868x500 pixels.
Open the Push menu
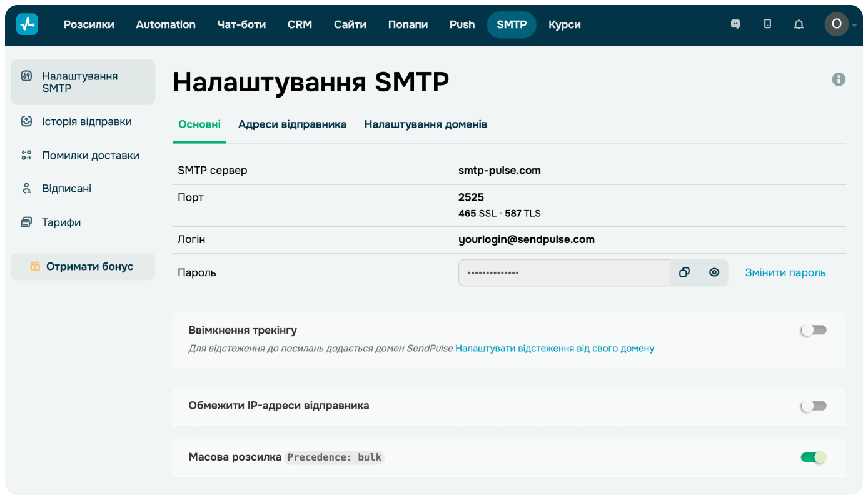(462, 24)
